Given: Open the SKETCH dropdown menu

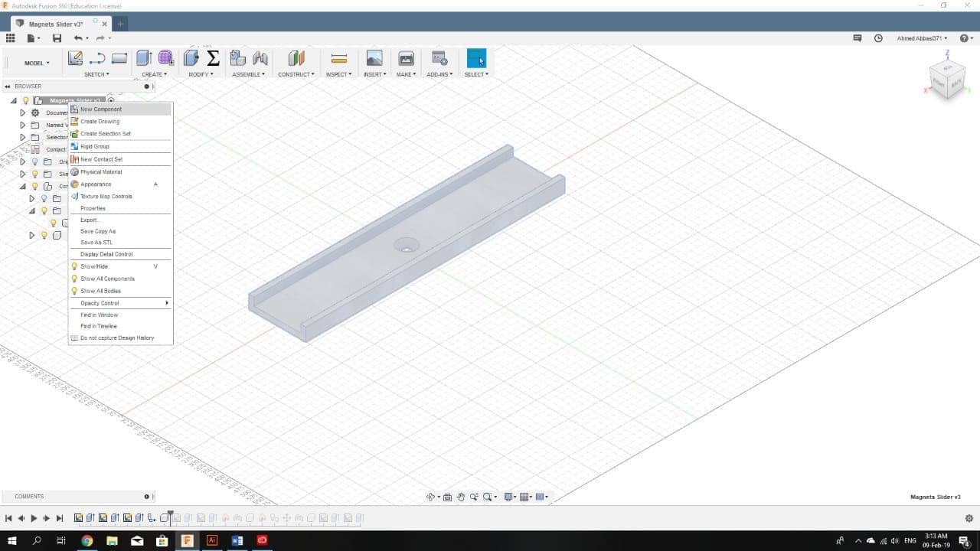Looking at the screenshot, I should 96,74.
